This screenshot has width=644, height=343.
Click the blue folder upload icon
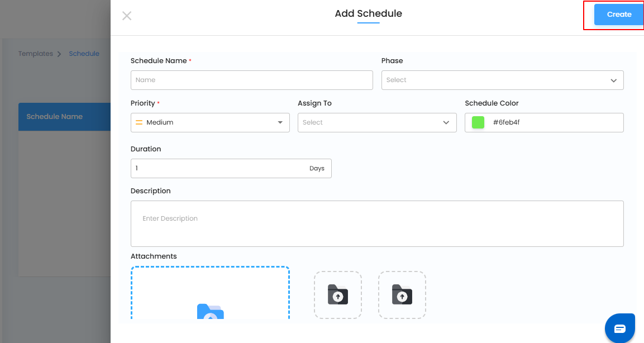click(x=210, y=312)
